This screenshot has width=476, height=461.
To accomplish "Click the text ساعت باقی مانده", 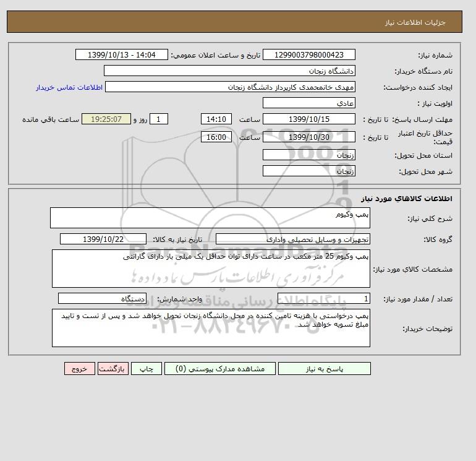I will coord(51,119).
